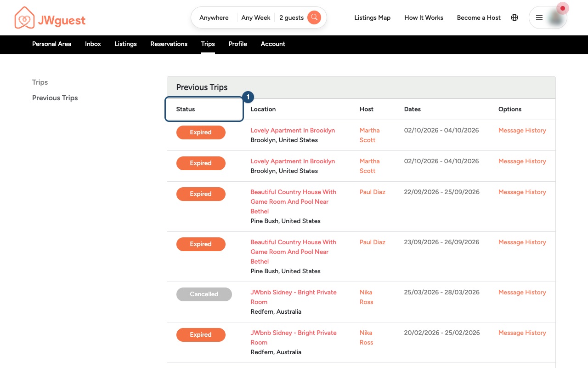This screenshot has width=588, height=368.
Task: Select the Trips tab in the black navigation bar
Action: [208, 44]
